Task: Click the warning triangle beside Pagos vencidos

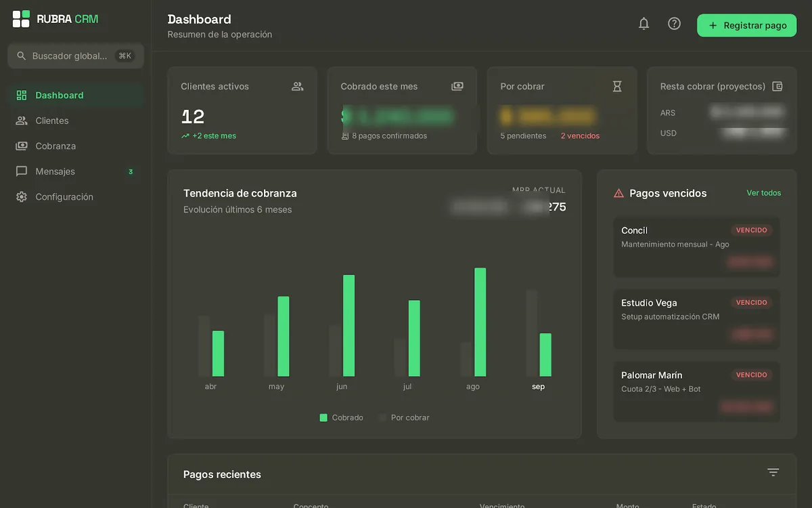Action: (618, 193)
